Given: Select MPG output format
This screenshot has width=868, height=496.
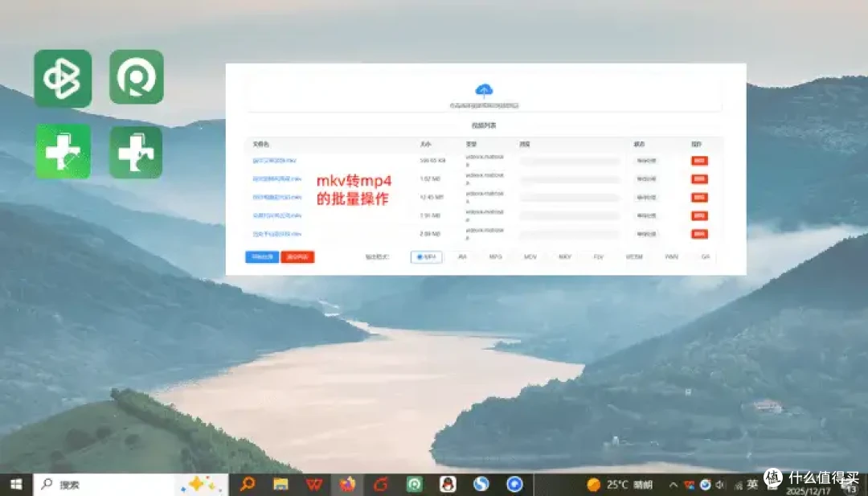Looking at the screenshot, I should coord(495,257).
